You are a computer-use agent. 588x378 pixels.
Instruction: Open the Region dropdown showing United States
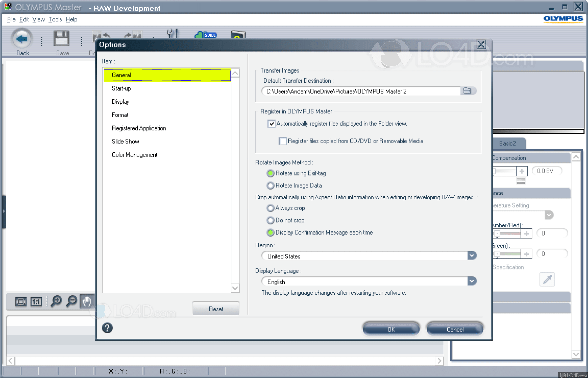(x=472, y=256)
